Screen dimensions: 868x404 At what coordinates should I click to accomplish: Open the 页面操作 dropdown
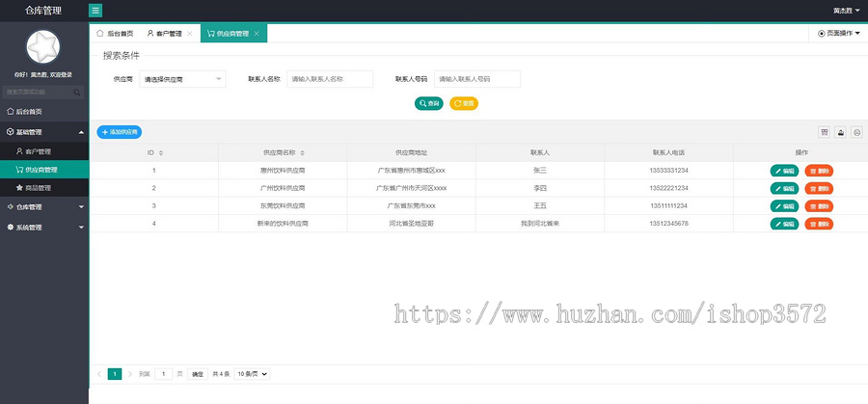click(839, 33)
